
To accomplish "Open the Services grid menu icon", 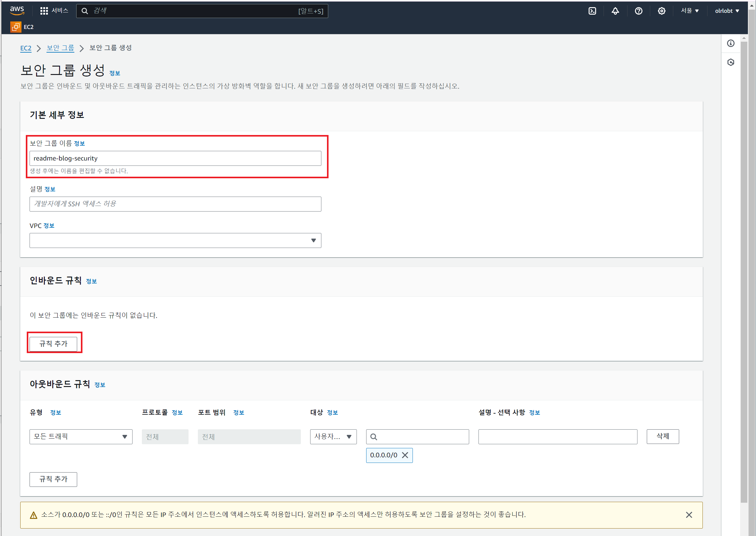I will pos(44,11).
